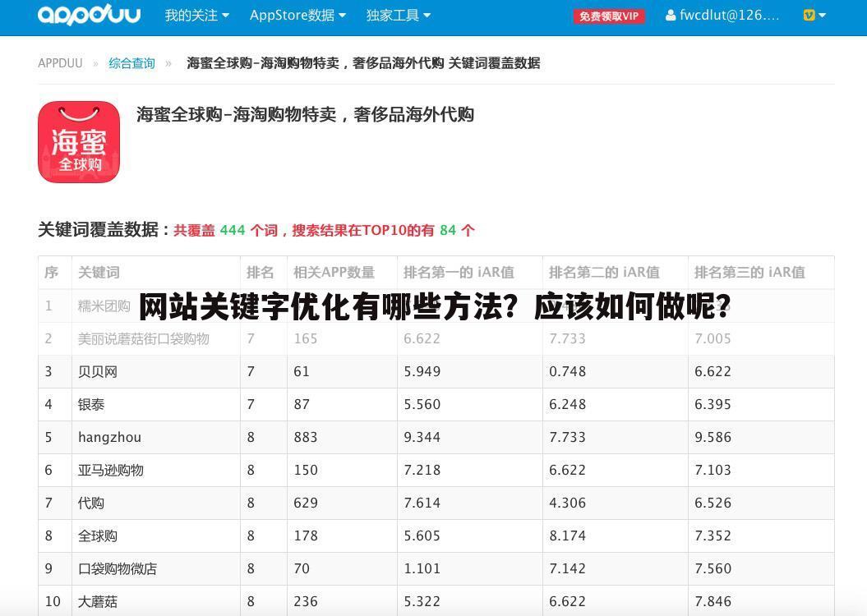Click value 6.395 in 银泰 row

pos(713,404)
